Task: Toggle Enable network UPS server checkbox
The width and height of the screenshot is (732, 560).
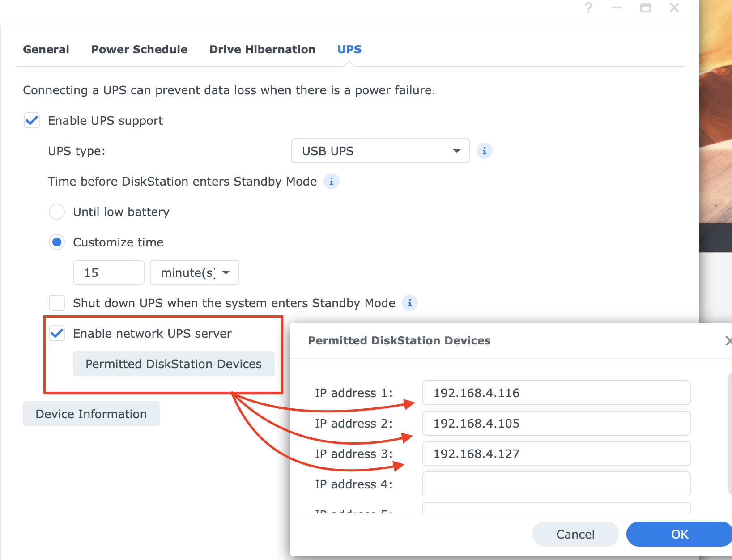Action: (x=57, y=334)
